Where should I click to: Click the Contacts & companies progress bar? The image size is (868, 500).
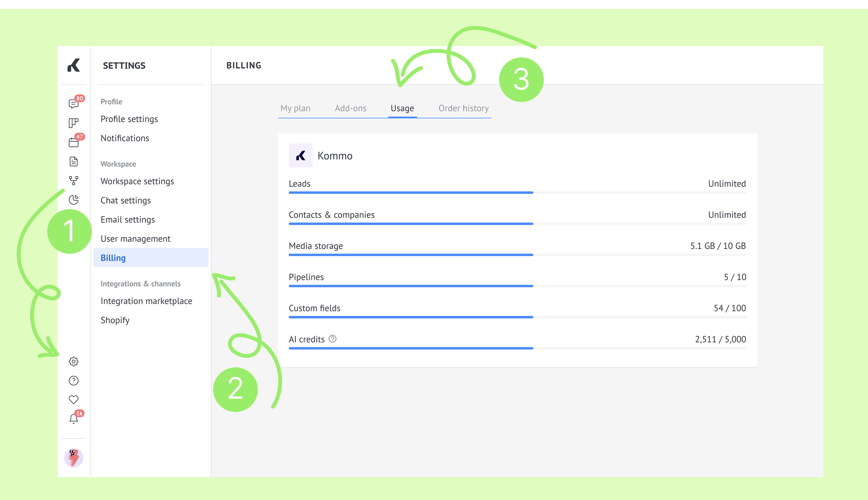(517, 224)
